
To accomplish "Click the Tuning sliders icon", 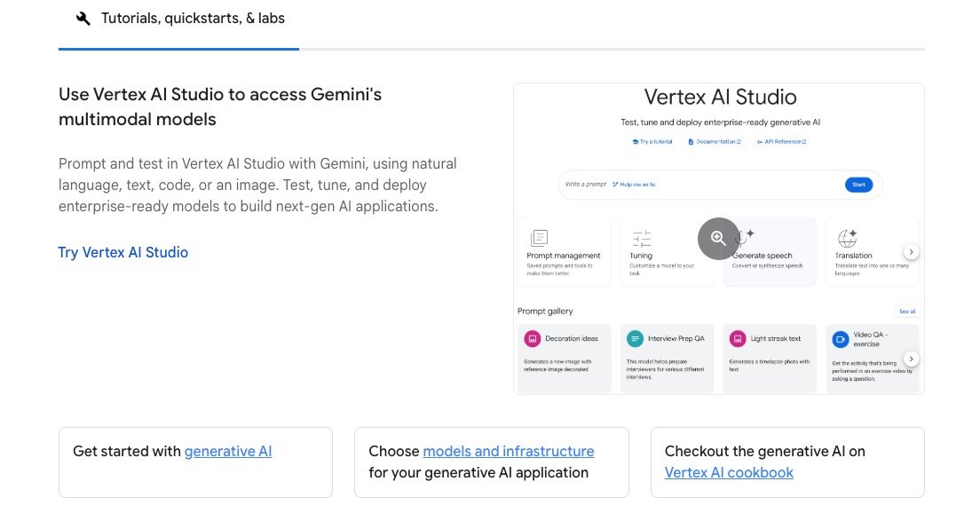I will pyautogui.click(x=642, y=238).
